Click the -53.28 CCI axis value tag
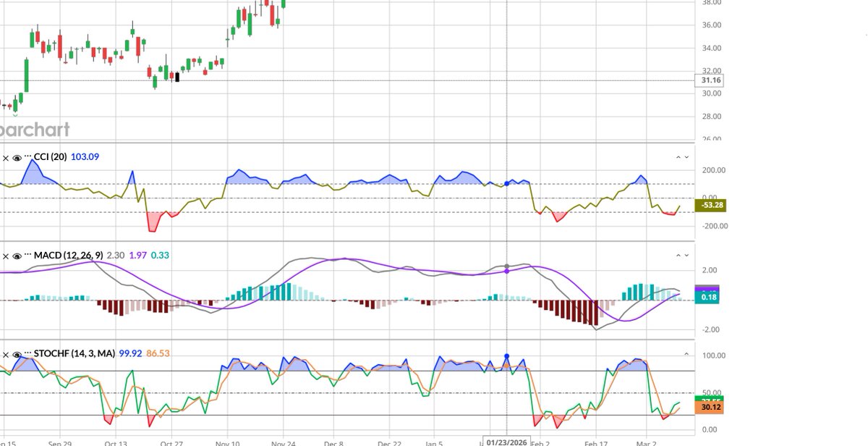The width and height of the screenshot is (868, 446). (710, 206)
